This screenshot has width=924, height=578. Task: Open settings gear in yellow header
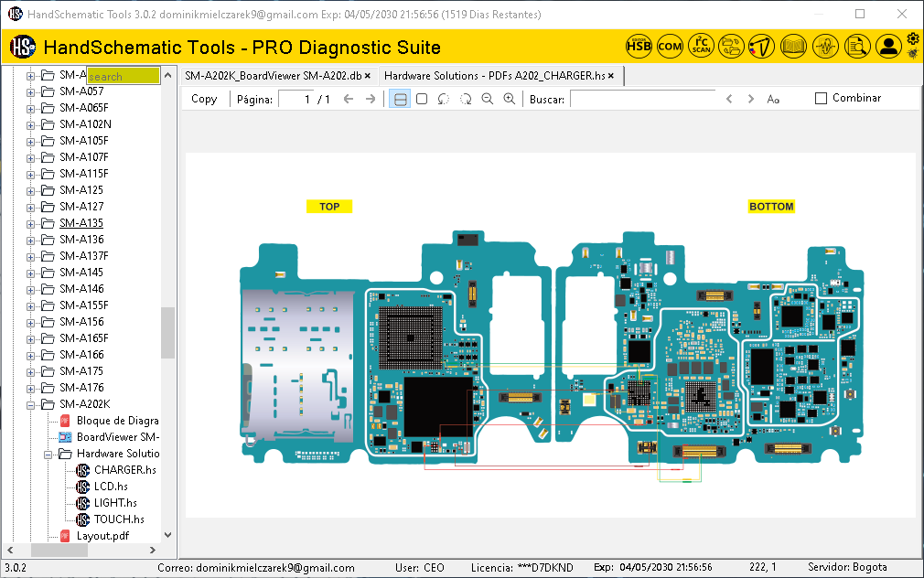click(x=913, y=39)
